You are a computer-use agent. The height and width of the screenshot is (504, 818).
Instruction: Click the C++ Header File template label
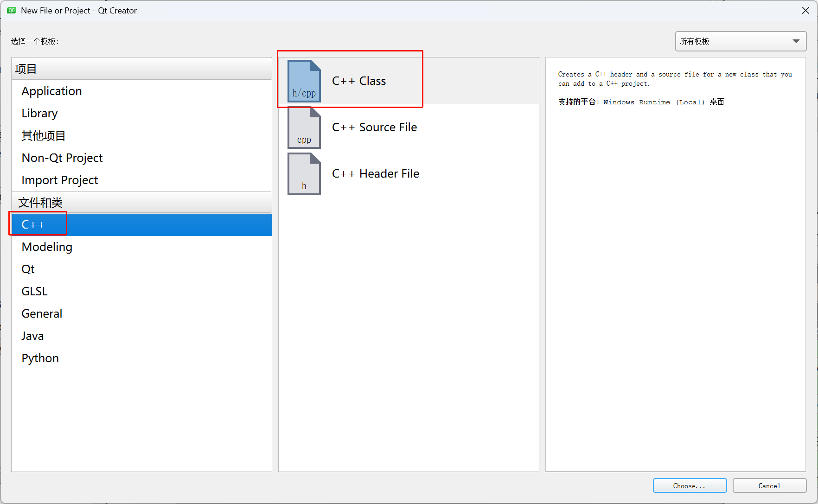[x=376, y=174]
